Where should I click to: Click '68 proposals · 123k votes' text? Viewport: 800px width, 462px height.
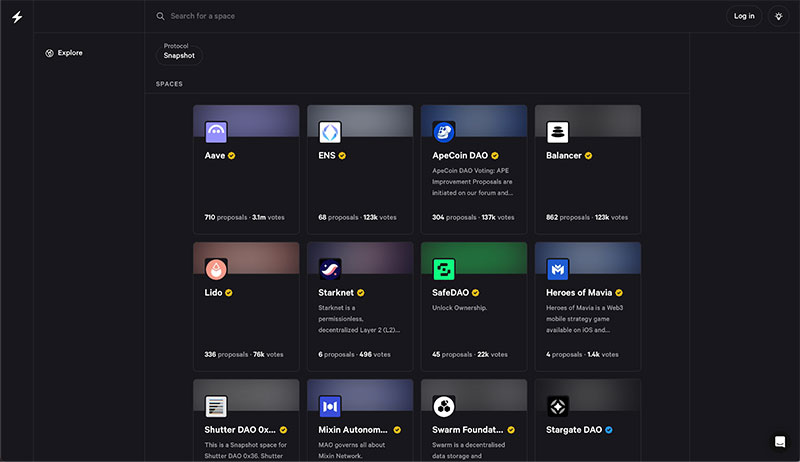(x=357, y=217)
